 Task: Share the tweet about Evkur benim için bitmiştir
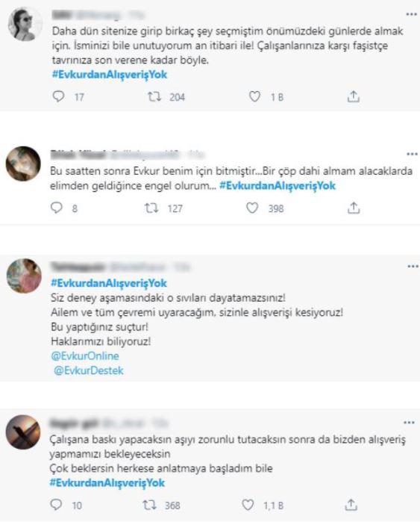pyautogui.click(x=354, y=208)
